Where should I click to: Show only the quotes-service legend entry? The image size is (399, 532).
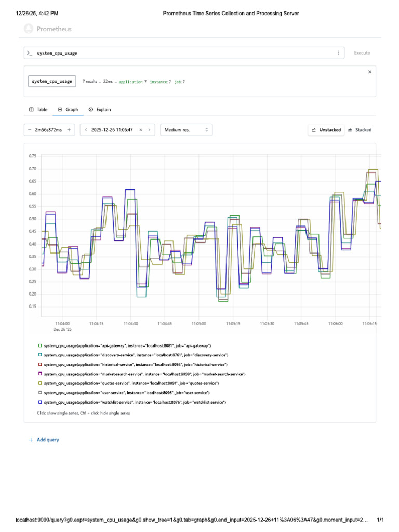coord(131,383)
